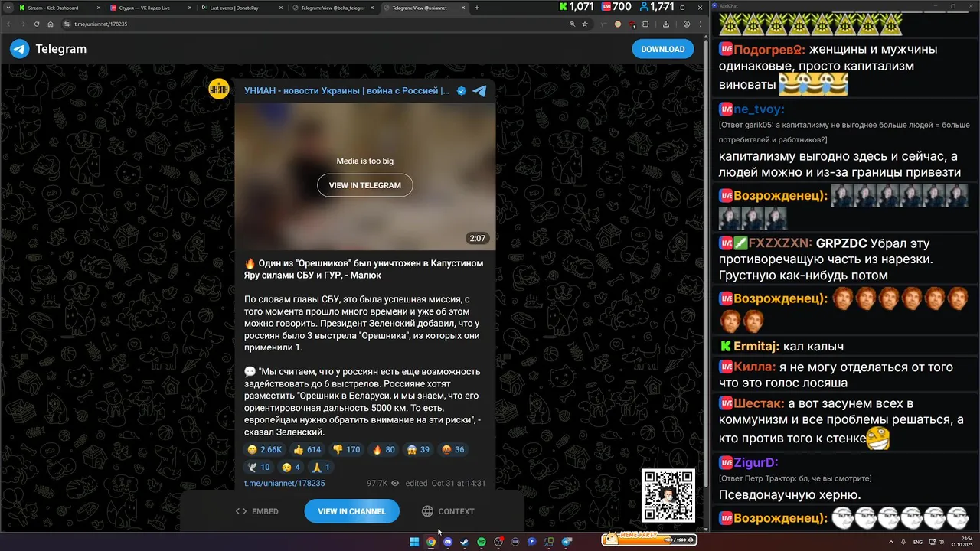Bookmark this page with the star icon
This screenshot has width=980, height=551.
[585, 24]
